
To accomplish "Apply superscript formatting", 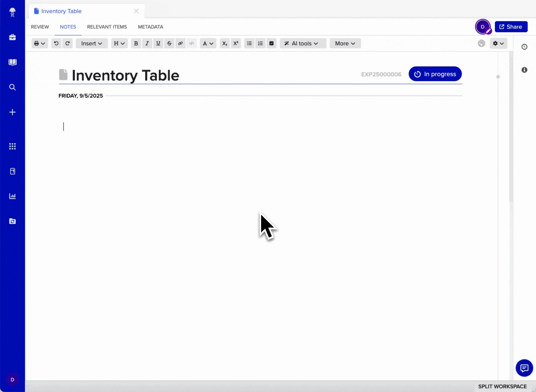I will [236, 43].
